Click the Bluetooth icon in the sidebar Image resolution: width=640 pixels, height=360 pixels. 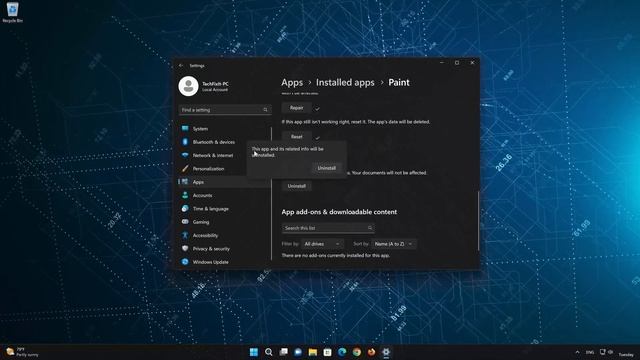(185, 142)
